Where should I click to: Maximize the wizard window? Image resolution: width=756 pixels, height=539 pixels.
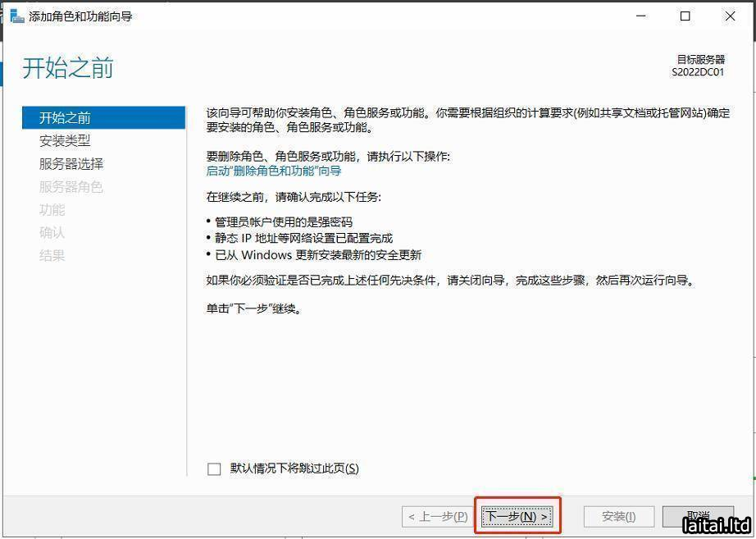tap(685, 16)
